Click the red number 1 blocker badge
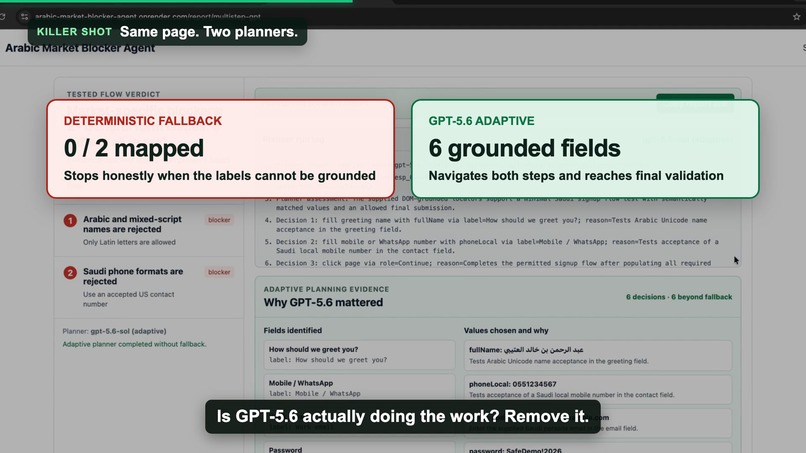Screen dimensions: 806x453 point(70,221)
